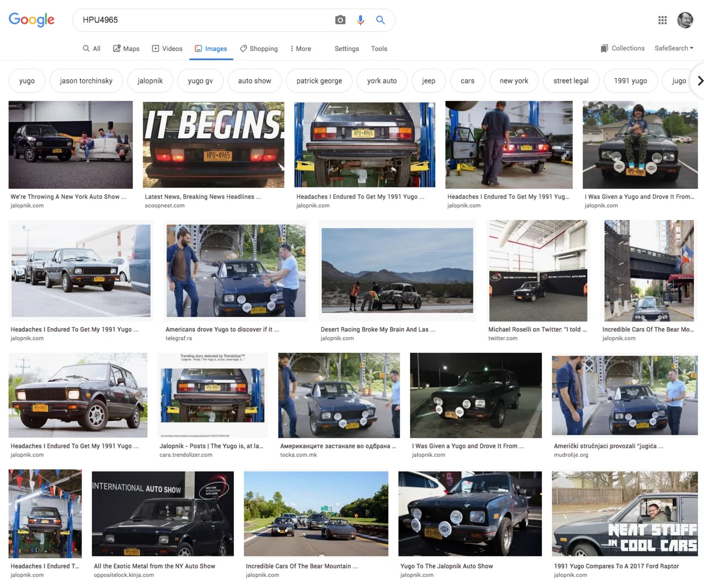Filter images by patrick george chip
The width and height of the screenshot is (704, 588).
tap(319, 81)
